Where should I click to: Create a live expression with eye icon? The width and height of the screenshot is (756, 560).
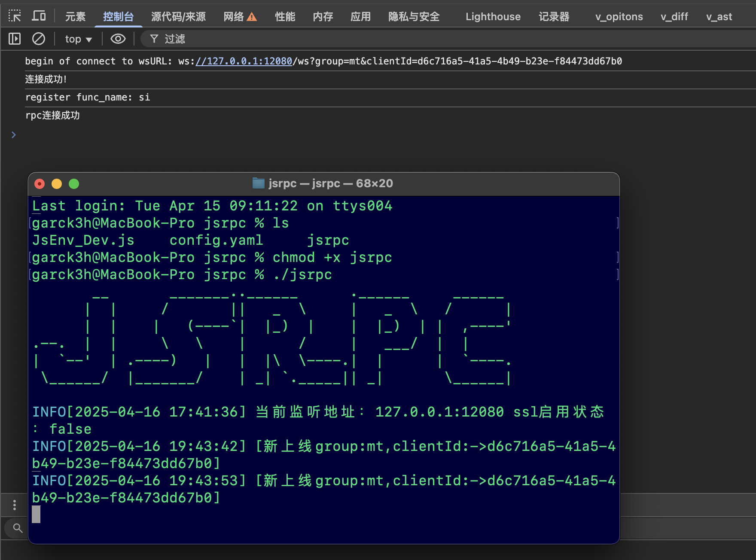point(118,39)
